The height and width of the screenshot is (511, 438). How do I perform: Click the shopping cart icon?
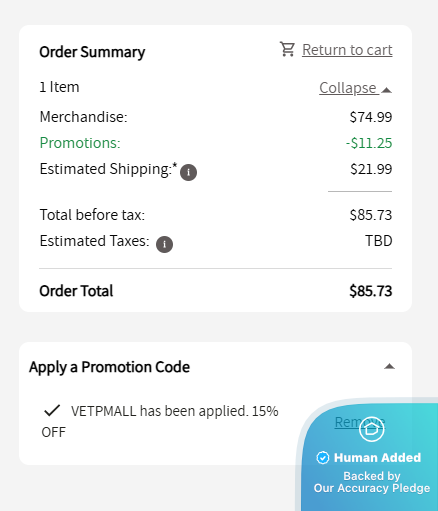[287, 49]
